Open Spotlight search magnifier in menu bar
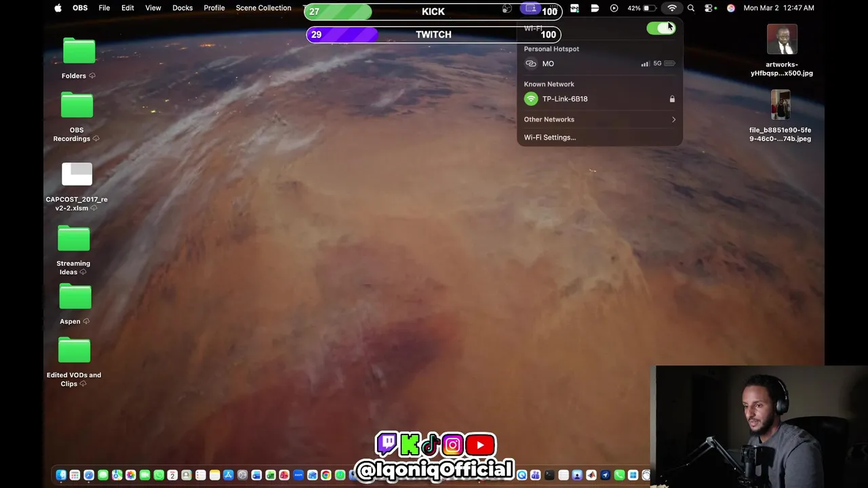Screen dimensions: 868x488 point(691,8)
